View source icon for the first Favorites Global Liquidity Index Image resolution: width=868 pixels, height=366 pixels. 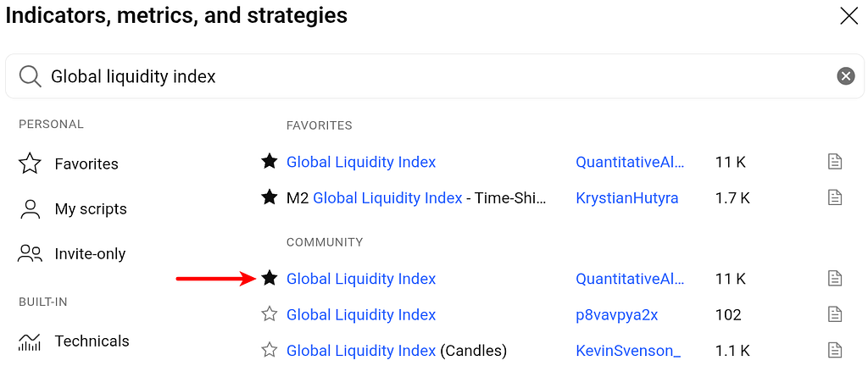coord(835,162)
